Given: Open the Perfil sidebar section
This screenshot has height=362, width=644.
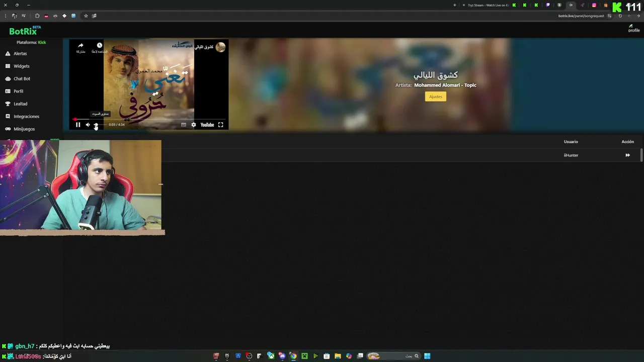Looking at the screenshot, I should [18, 91].
